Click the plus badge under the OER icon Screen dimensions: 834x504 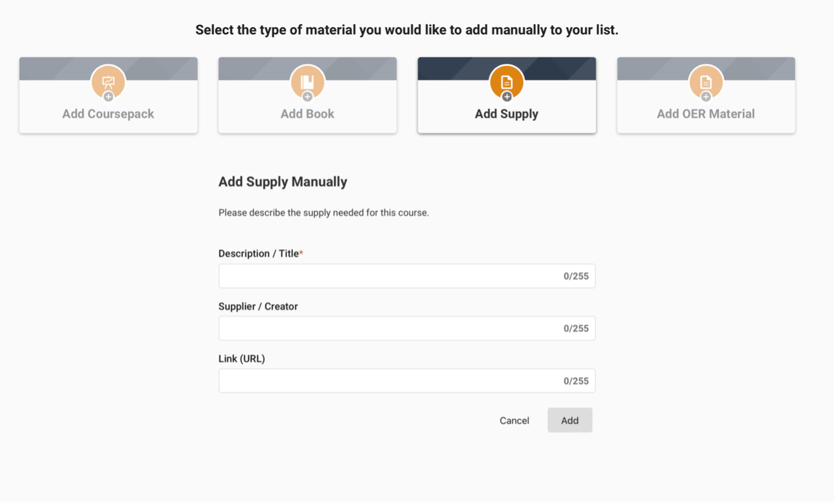[x=706, y=97]
